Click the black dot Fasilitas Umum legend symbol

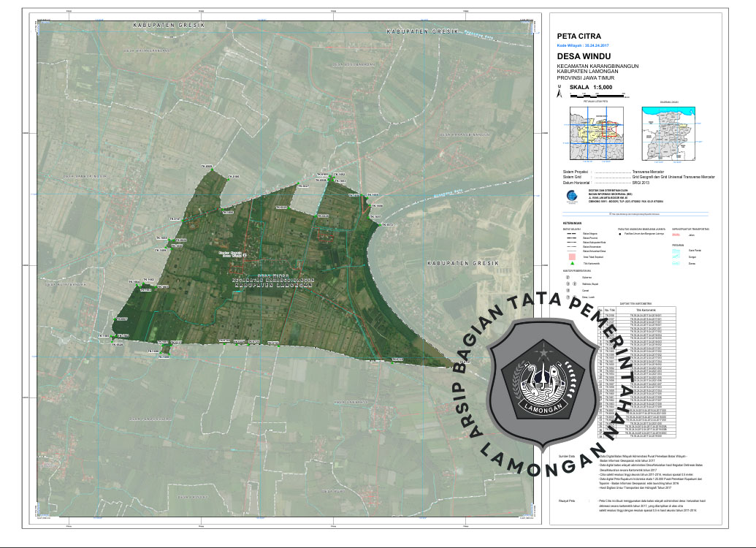click(x=619, y=235)
